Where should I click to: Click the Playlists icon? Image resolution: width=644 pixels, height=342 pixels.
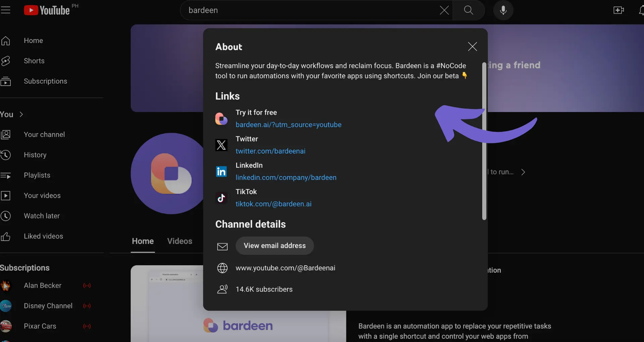6,175
